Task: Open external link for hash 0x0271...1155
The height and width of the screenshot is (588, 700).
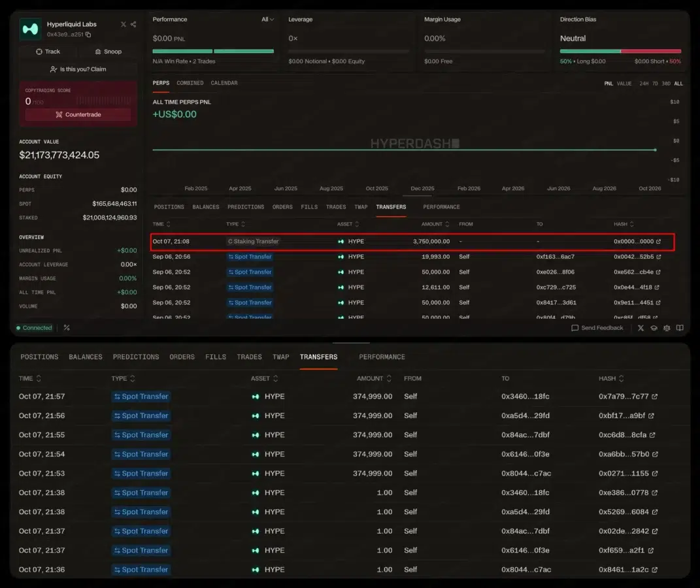Action: pos(654,474)
